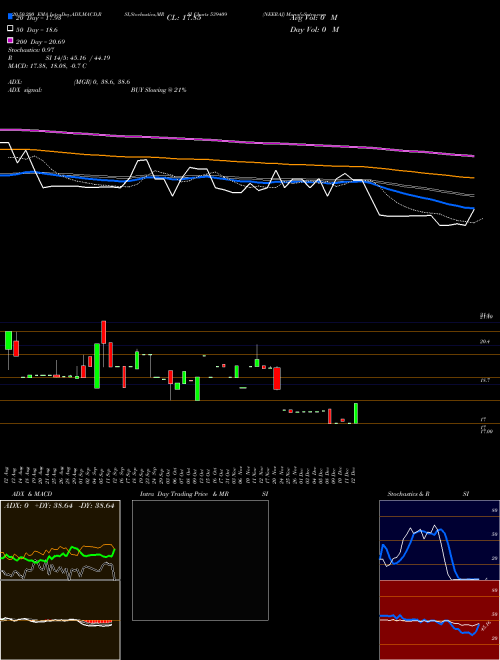The image size is (500, 660).
Task: Click the 'Stochastics & R' panel title
Action: (409, 494)
